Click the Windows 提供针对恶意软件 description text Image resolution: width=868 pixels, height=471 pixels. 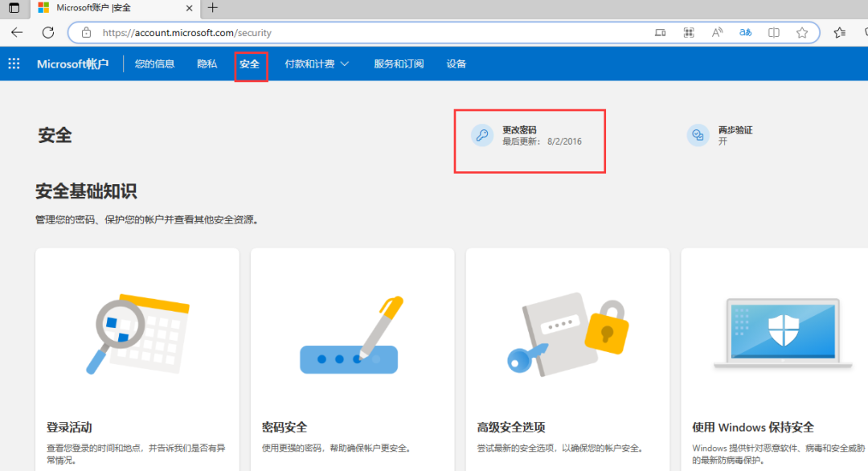[778, 454]
